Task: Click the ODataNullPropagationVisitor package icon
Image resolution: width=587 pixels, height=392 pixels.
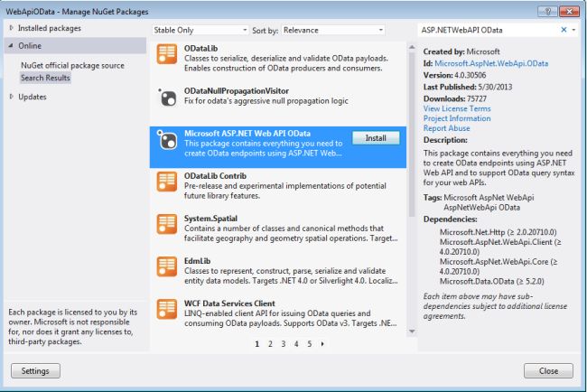Action: click(x=167, y=98)
